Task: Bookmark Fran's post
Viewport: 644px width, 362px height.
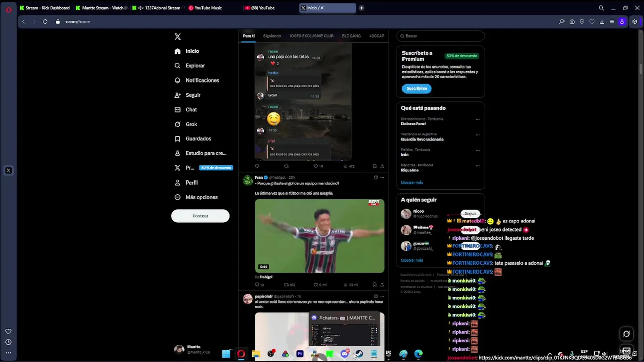Action: [x=374, y=285]
